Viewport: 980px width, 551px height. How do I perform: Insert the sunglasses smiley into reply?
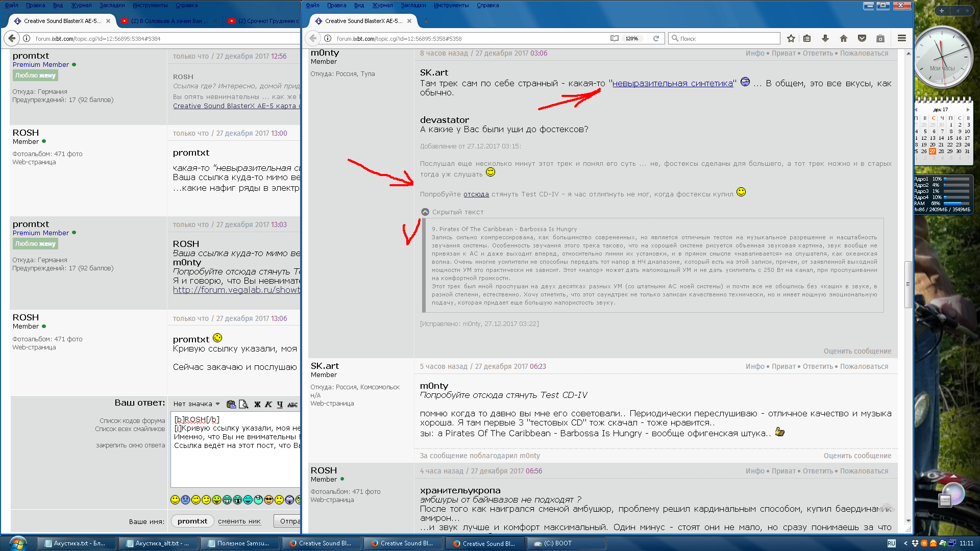pyautogui.click(x=268, y=499)
